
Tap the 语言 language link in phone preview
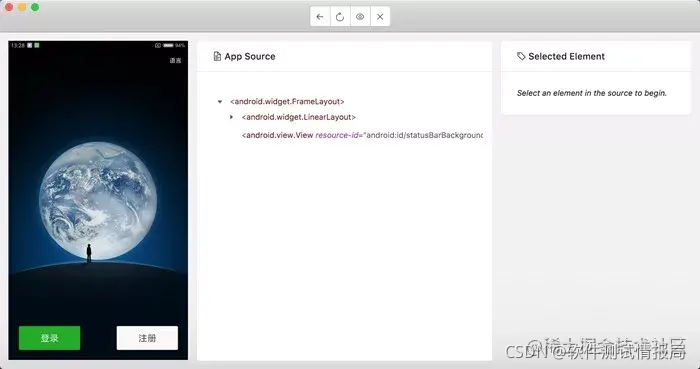click(x=175, y=61)
